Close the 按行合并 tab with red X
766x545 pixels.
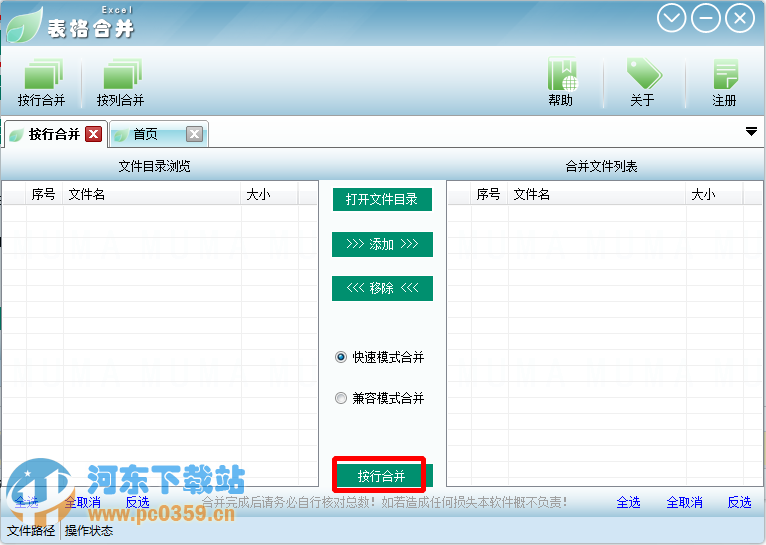pos(93,134)
